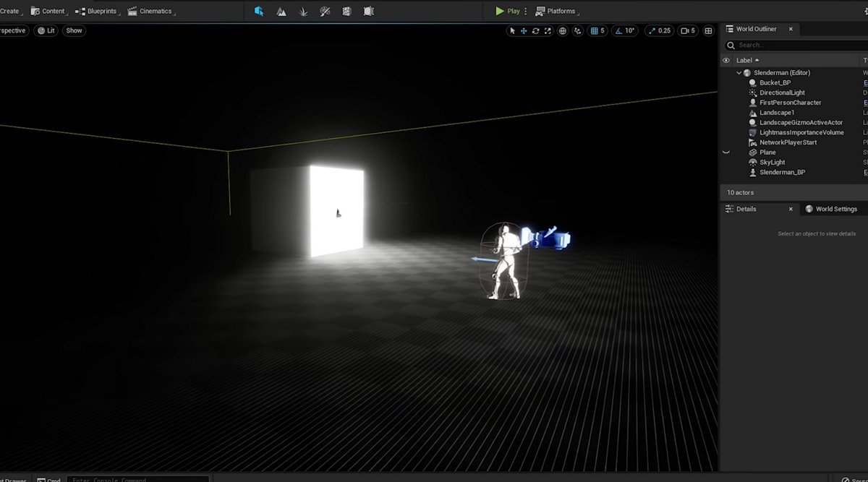Select Plane actor in outliner
This screenshot has width=868, height=482.
[x=767, y=152]
